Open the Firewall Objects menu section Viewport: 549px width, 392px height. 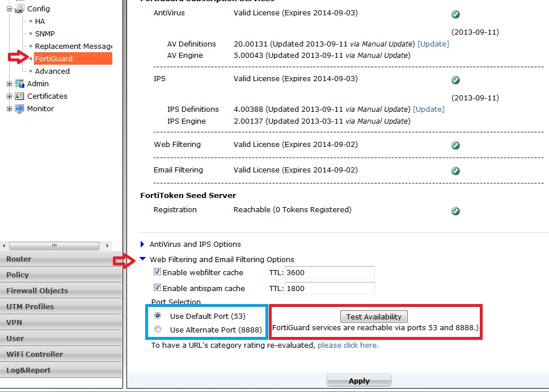coord(61,290)
